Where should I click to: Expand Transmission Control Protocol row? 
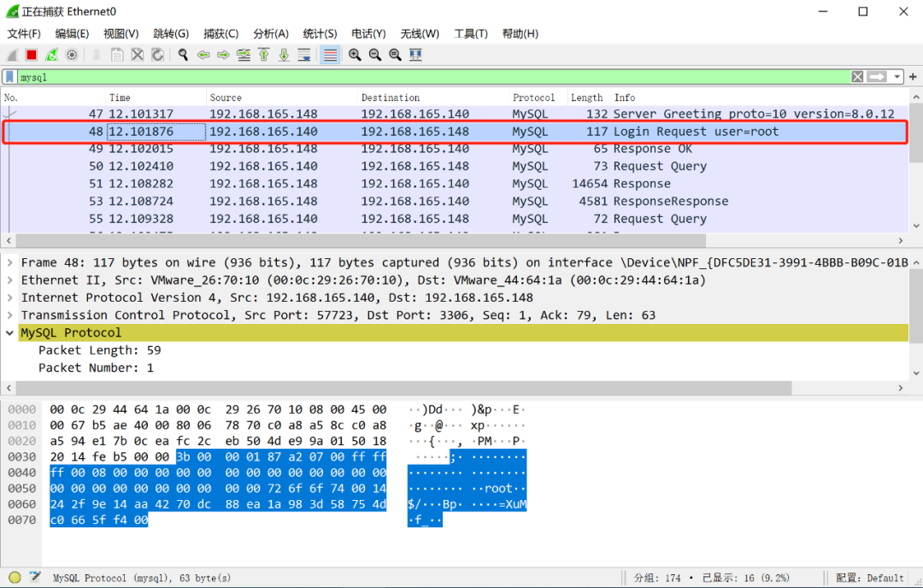click(9, 315)
